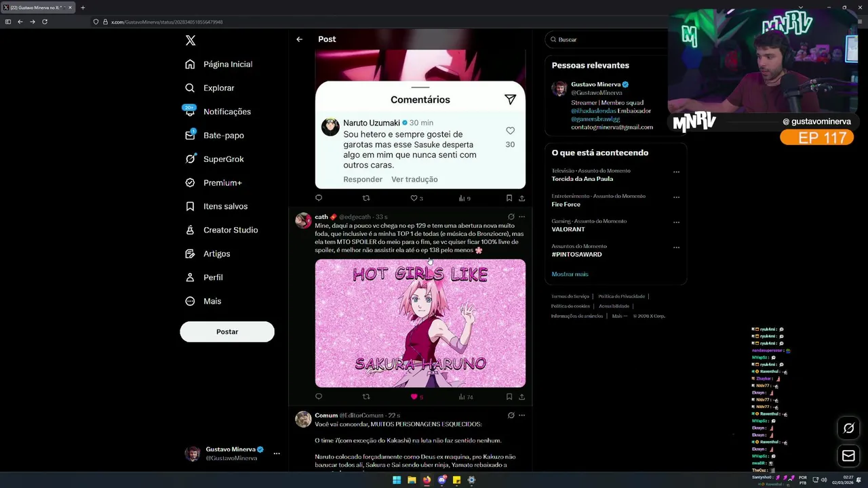Screen dimensions: 868x488
Task: Open Creator Studio
Action: click(x=221, y=230)
